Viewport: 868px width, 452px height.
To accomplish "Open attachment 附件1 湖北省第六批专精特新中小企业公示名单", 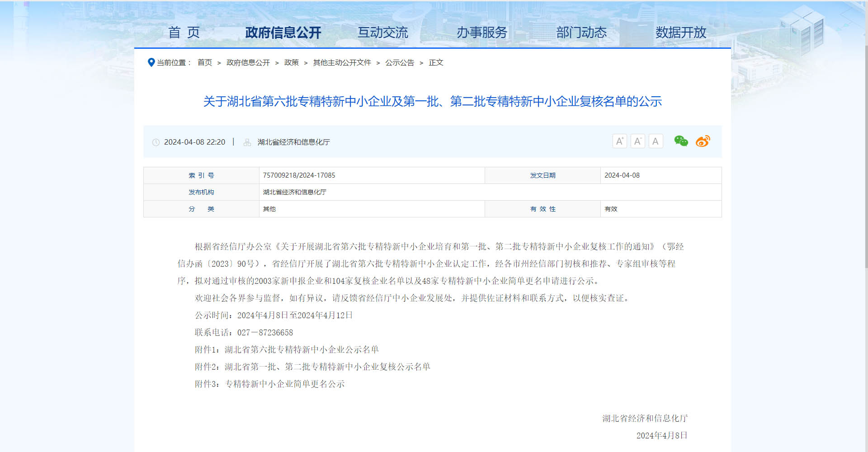I will coord(302,349).
